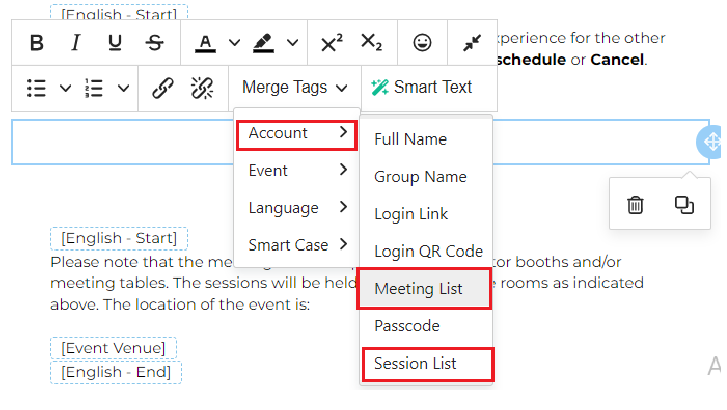The height and width of the screenshot is (410, 727).
Task: Expand the bulleted list style arrow
Action: pos(66,88)
